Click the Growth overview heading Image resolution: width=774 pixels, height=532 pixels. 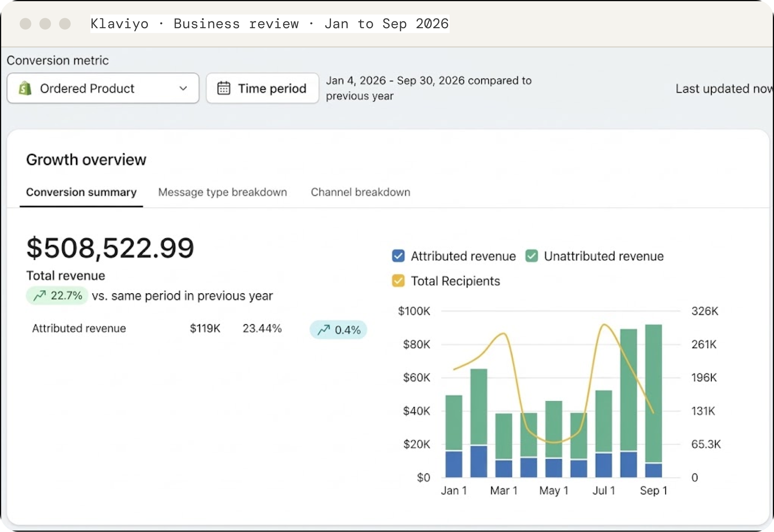point(86,160)
